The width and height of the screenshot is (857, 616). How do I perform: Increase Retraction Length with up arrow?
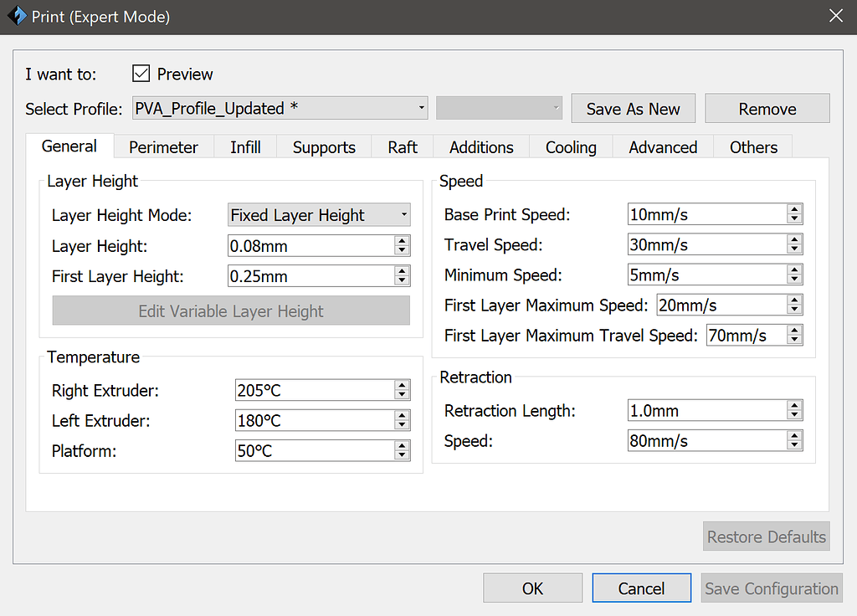(794, 406)
